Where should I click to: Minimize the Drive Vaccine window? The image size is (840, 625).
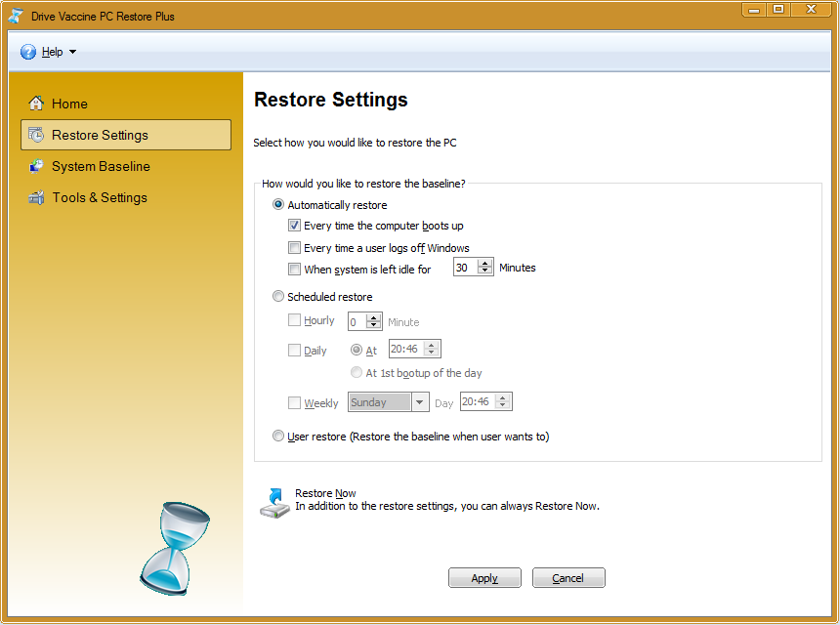coord(754,10)
